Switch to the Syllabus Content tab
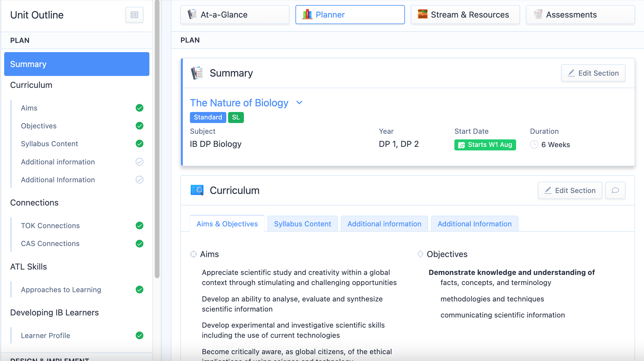The height and width of the screenshot is (361, 644). [302, 224]
